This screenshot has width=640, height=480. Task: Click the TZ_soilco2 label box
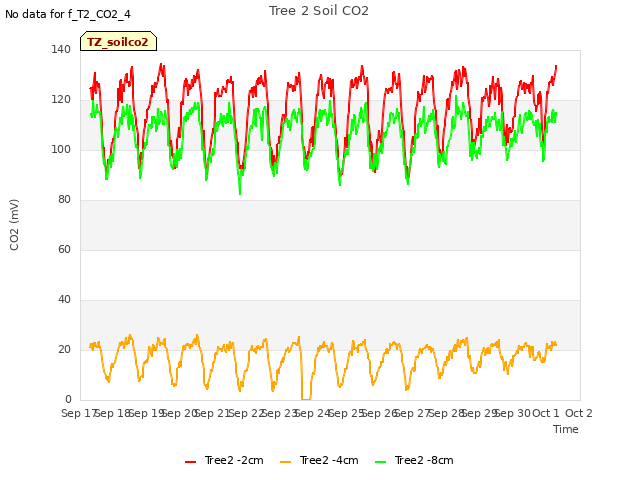tap(118, 41)
